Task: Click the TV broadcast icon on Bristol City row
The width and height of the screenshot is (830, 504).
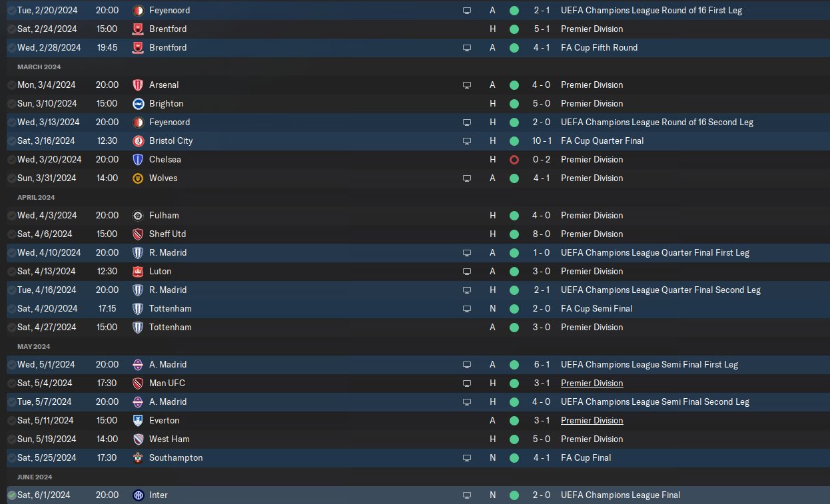Action: (x=467, y=141)
